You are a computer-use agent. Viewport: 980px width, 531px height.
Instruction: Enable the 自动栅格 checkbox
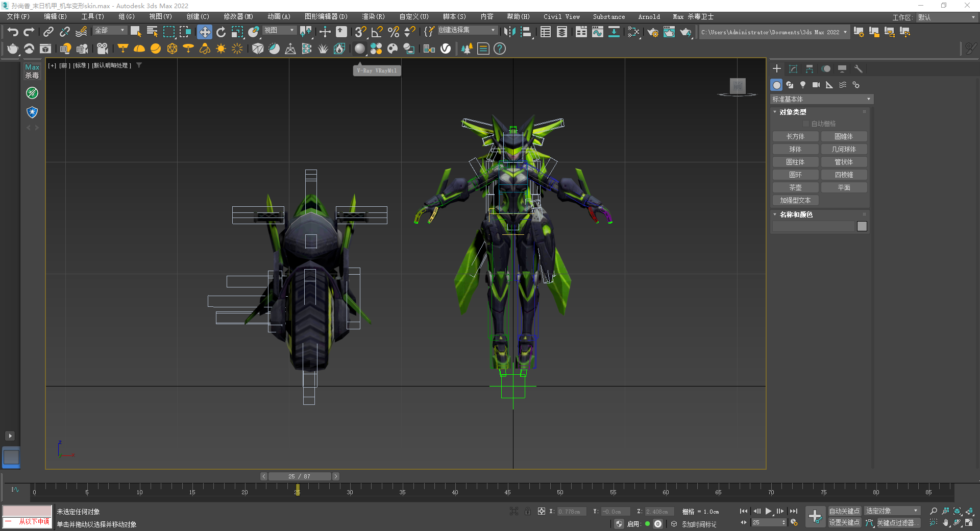[x=806, y=124]
